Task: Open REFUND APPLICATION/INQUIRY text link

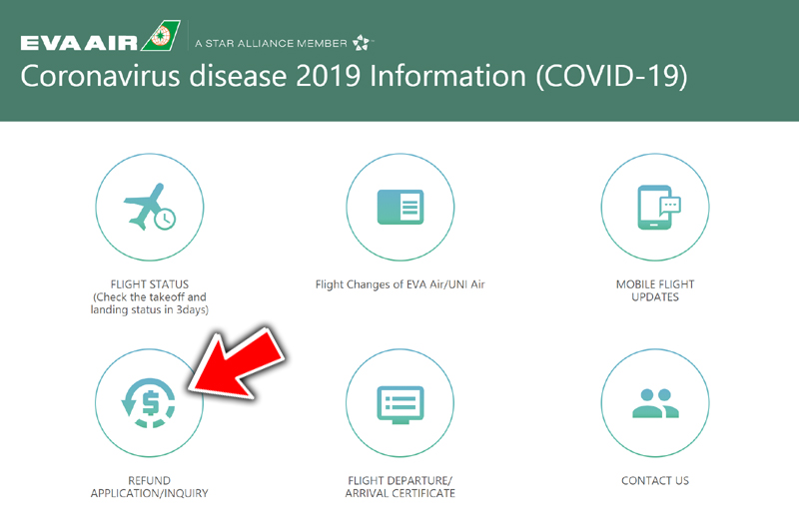Action: (x=149, y=487)
